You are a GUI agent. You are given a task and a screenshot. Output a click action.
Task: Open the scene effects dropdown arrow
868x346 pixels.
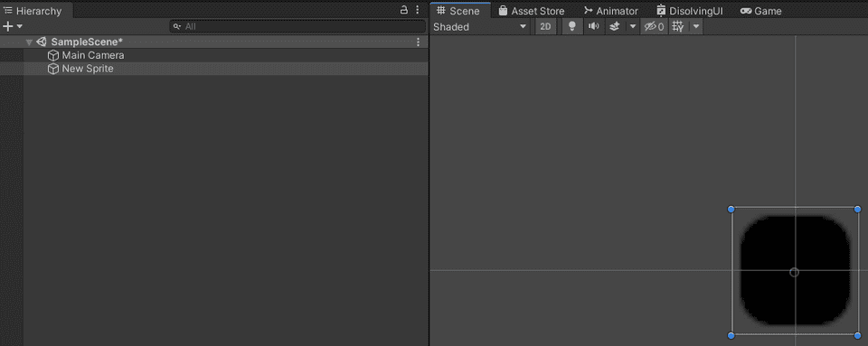633,26
